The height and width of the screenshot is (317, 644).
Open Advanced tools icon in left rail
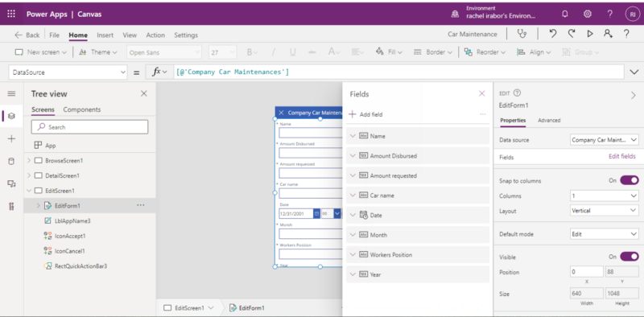11,206
